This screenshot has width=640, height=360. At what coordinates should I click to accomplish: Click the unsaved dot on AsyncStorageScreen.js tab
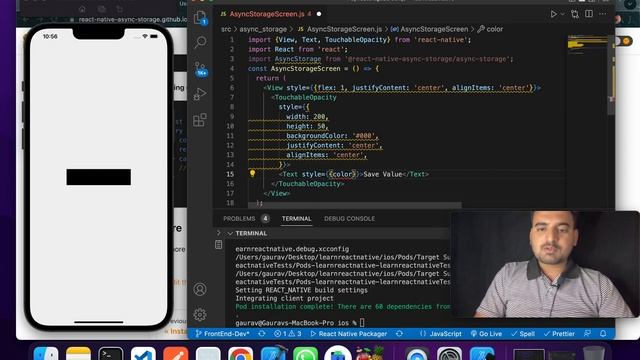(x=319, y=14)
